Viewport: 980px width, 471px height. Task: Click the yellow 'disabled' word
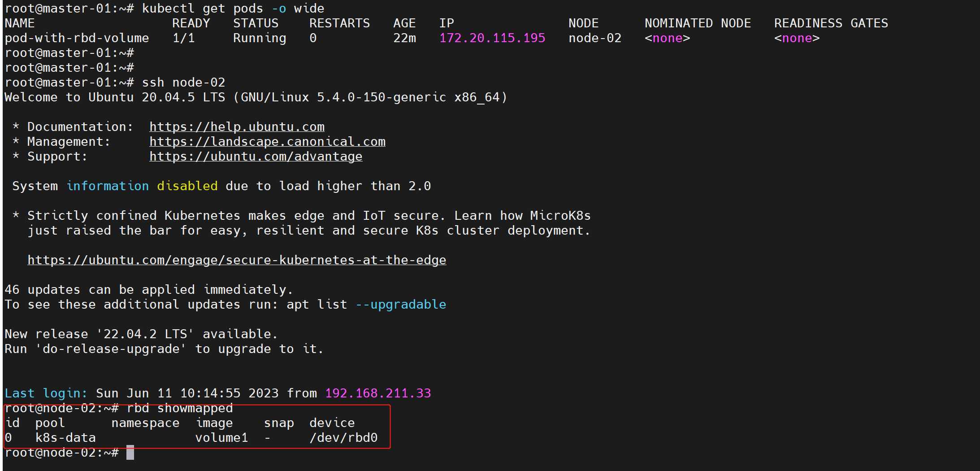[x=187, y=186]
